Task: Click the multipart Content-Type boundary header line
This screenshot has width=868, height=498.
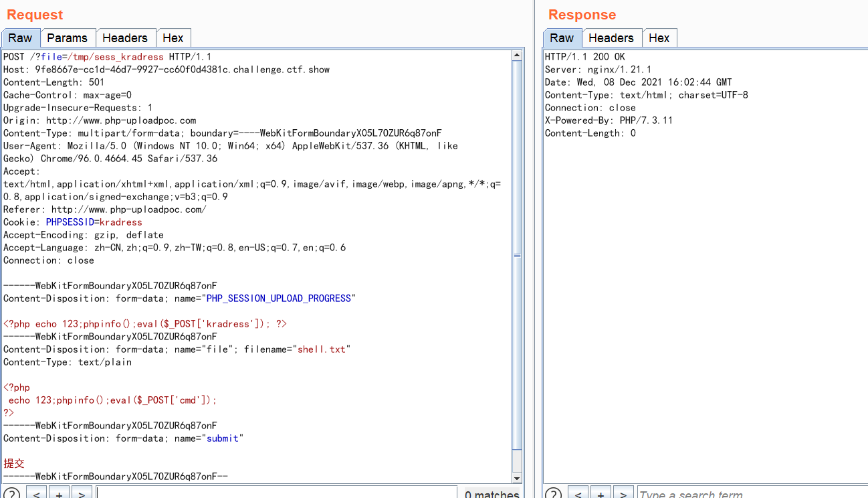Action: [x=223, y=133]
